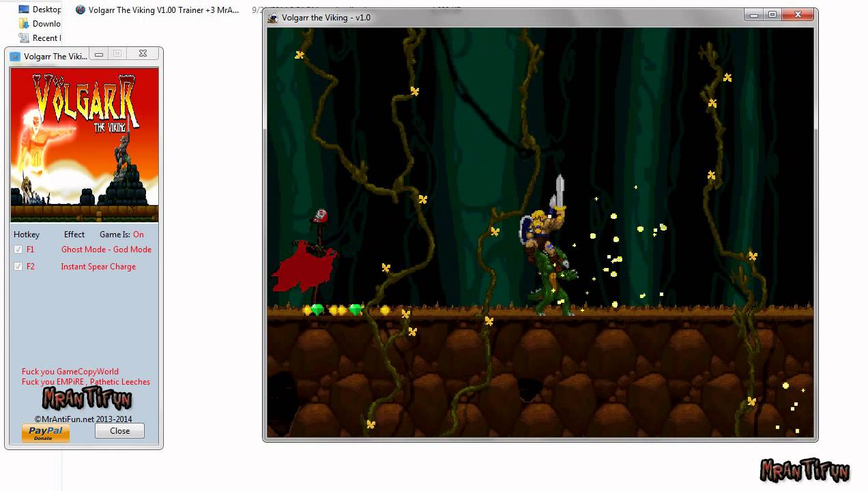This screenshot has width=868, height=491.
Task: Minimize the Volgarr the Viking game window
Action: (x=754, y=14)
